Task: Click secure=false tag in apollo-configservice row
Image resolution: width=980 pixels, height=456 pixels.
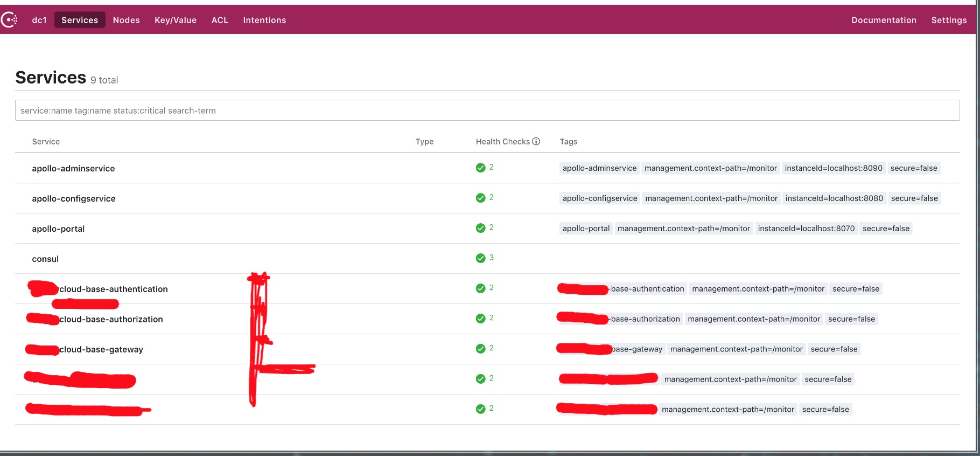Action: click(914, 198)
